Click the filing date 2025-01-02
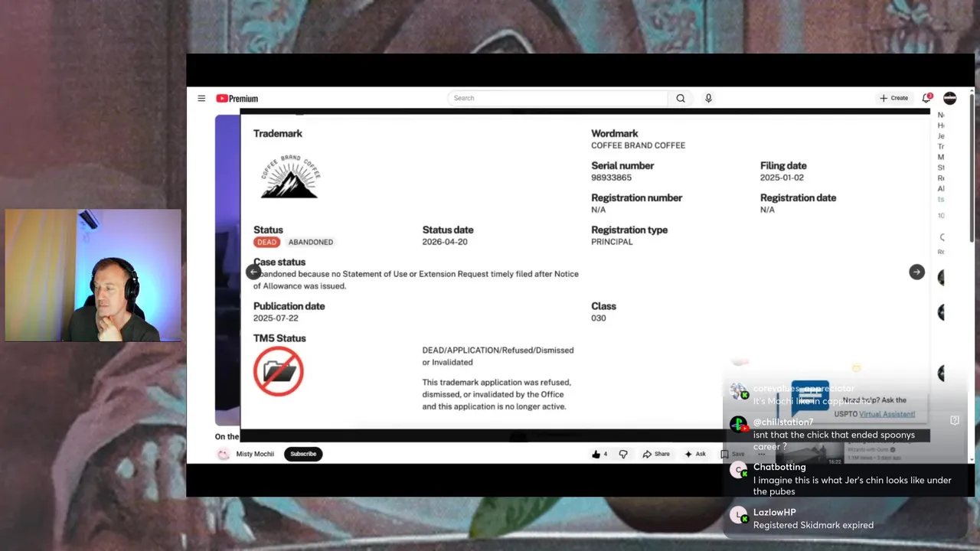The image size is (980, 551). [782, 178]
